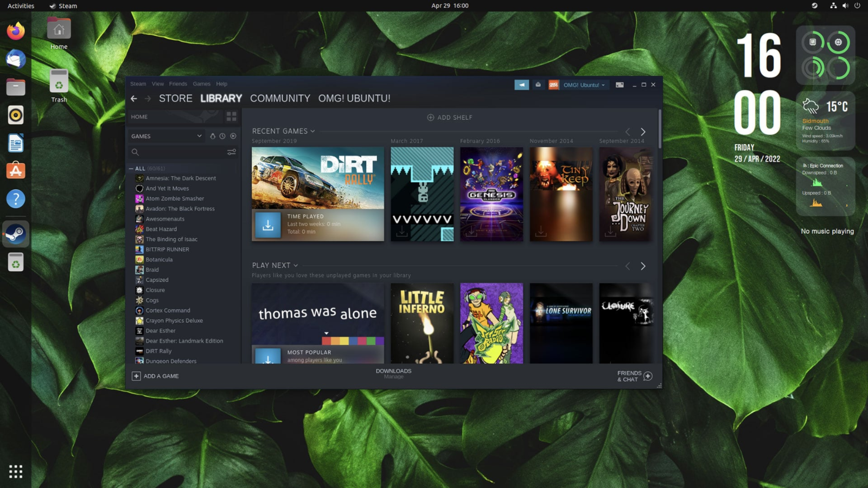Open the Steam inbox envelope icon
868x488 pixels.
538,85
